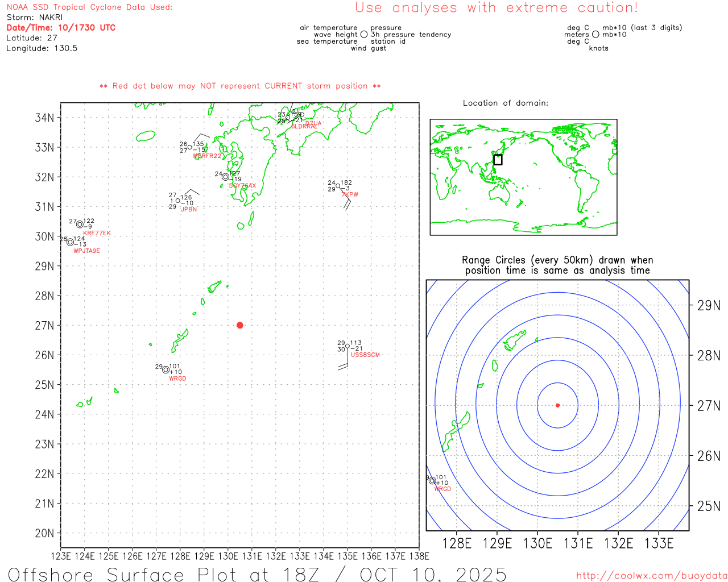
Task: Click the 7KPW station circle marker
Action: click(x=338, y=186)
